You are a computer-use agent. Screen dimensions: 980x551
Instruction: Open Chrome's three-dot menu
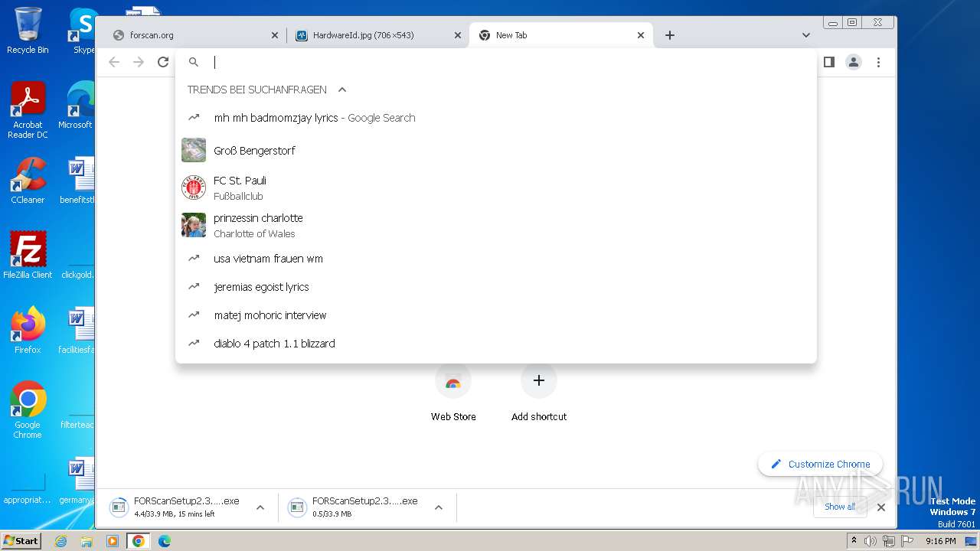click(x=878, y=62)
